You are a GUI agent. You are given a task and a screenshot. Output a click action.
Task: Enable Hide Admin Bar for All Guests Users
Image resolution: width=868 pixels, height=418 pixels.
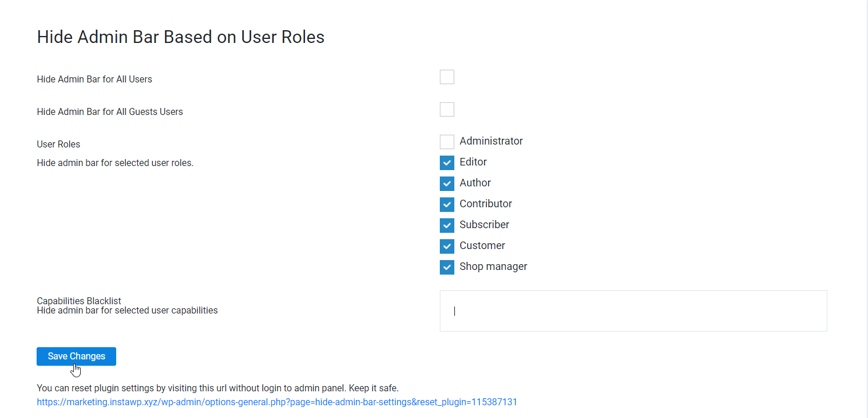[447, 109]
